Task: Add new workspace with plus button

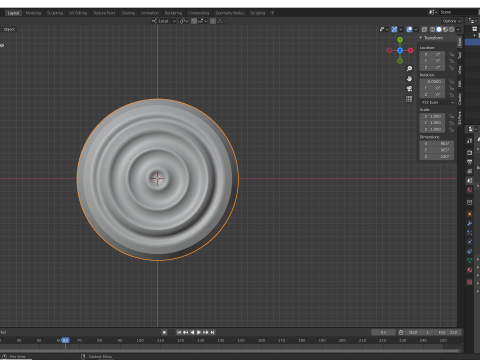Action: [272, 13]
